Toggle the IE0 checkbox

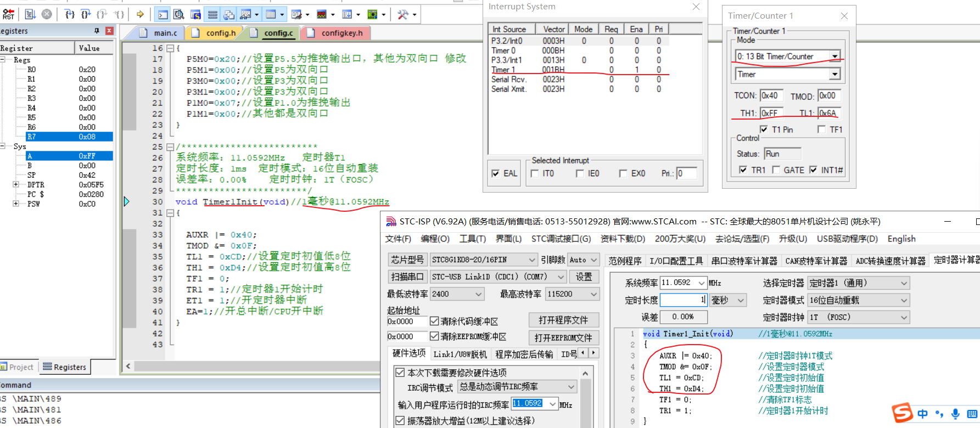(580, 173)
